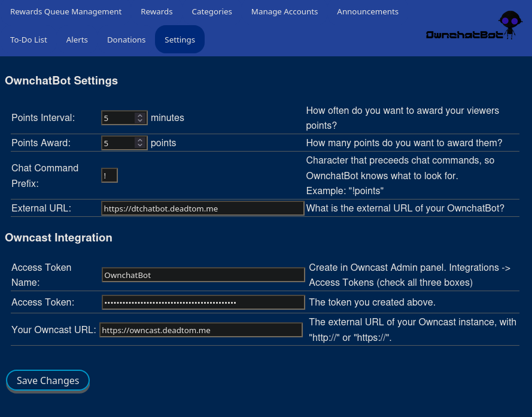This screenshot has height=417, width=532.
Task: Open the Rewards Queue Management tab
Action: click(x=66, y=12)
